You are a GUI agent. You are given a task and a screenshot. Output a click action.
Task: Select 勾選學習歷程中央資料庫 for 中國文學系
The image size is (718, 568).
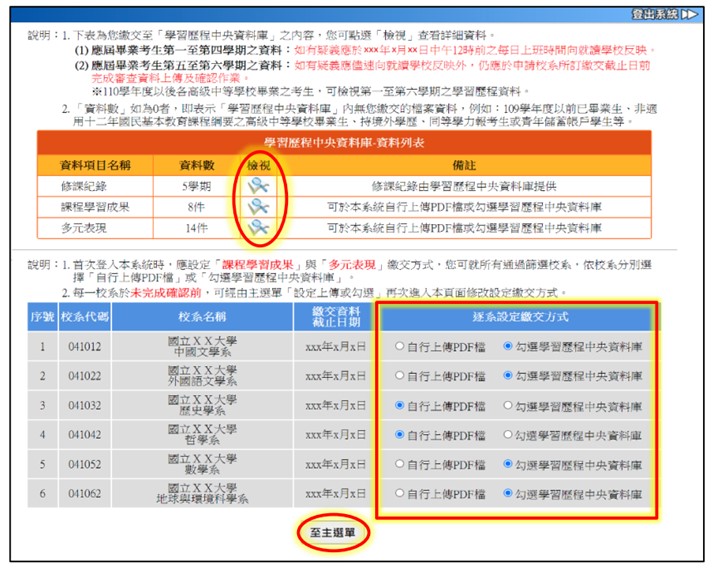tap(510, 348)
